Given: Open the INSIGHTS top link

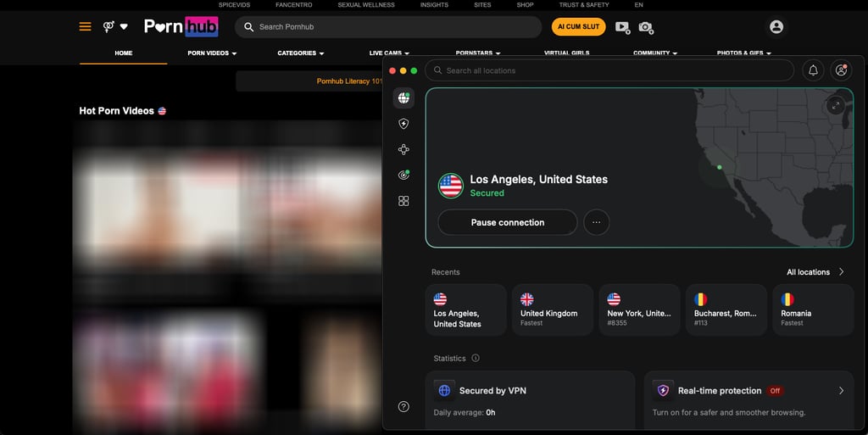Looking at the screenshot, I should tap(435, 5).
